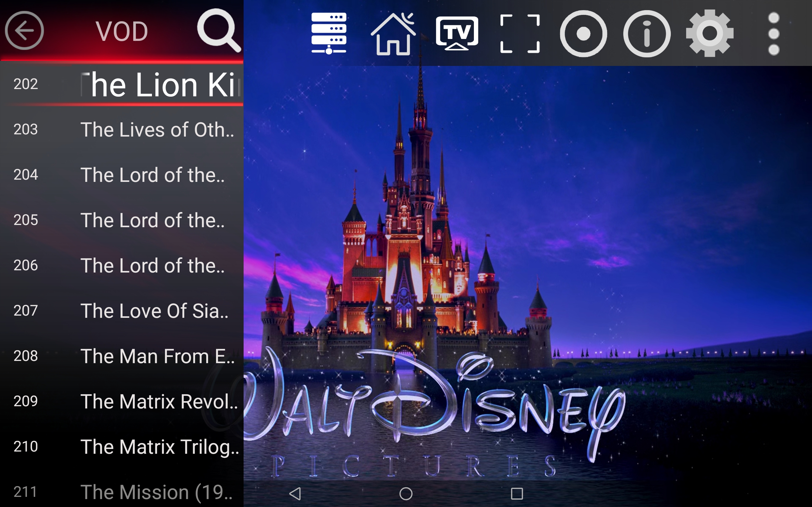812x507 pixels.
Task: Expand the three-dot overflow menu
Action: pyautogui.click(x=774, y=34)
